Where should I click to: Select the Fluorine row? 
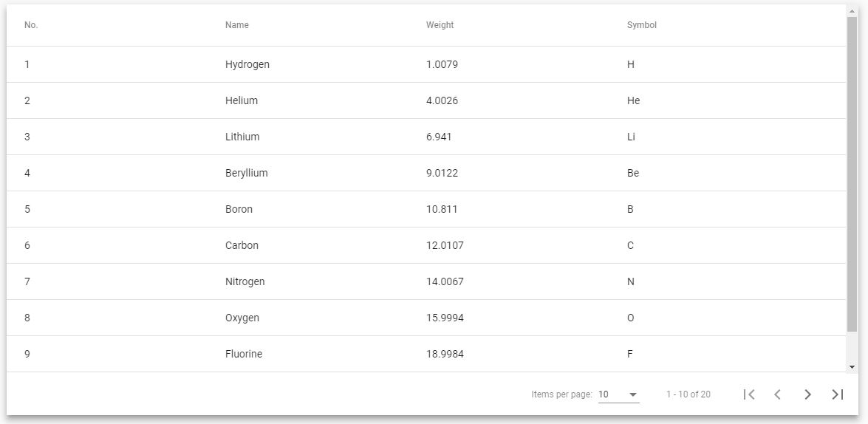426,354
